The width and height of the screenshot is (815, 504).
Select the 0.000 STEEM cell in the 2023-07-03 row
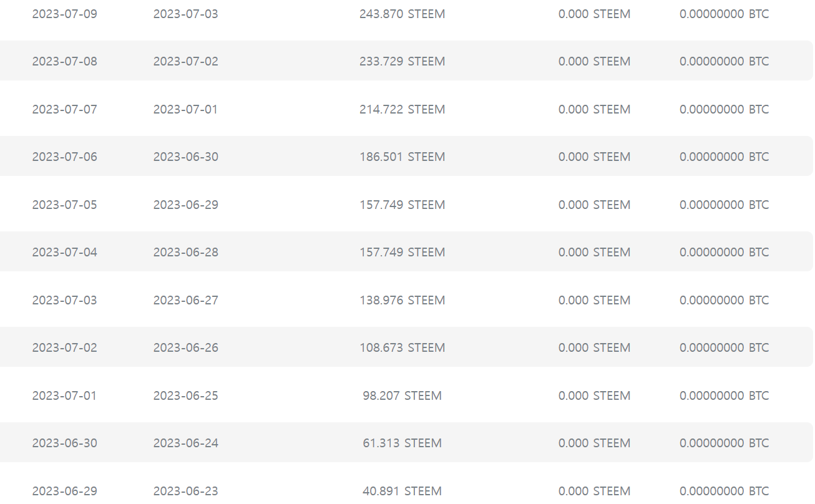click(595, 300)
